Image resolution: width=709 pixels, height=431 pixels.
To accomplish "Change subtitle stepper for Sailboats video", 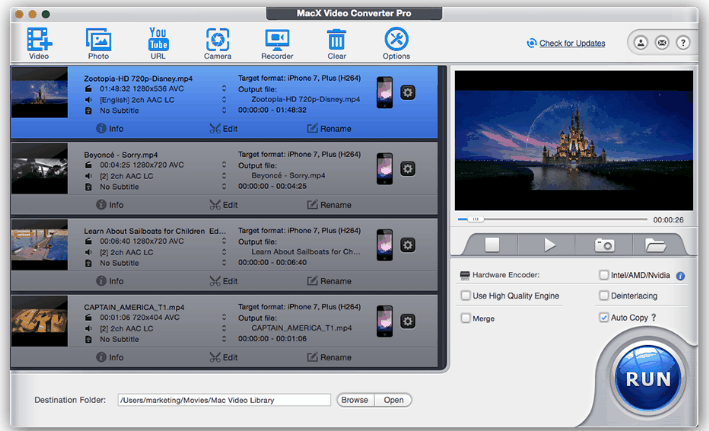I will [224, 263].
